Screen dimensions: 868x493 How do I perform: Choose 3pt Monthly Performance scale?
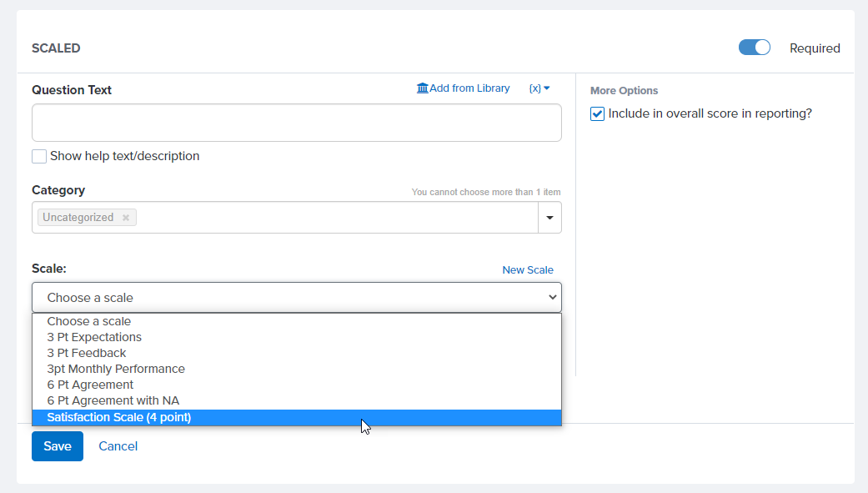click(116, 369)
